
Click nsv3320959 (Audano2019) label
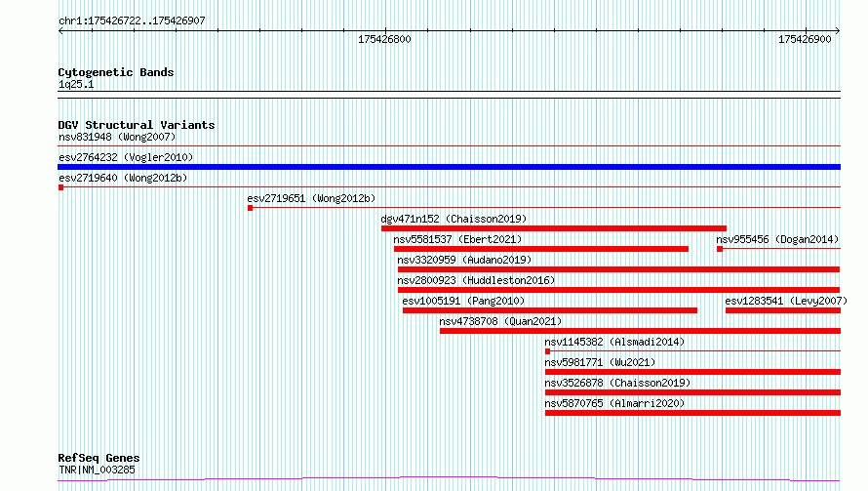coord(464,260)
